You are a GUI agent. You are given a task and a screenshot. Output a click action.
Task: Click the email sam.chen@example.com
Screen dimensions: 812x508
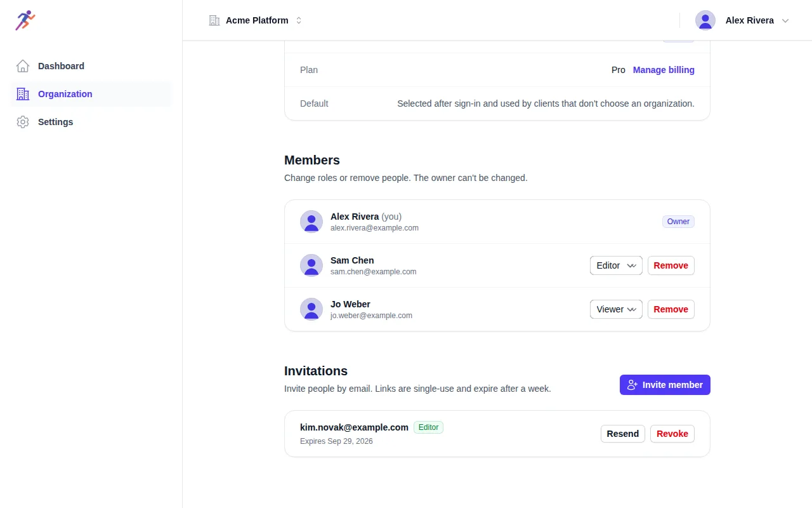pos(374,272)
